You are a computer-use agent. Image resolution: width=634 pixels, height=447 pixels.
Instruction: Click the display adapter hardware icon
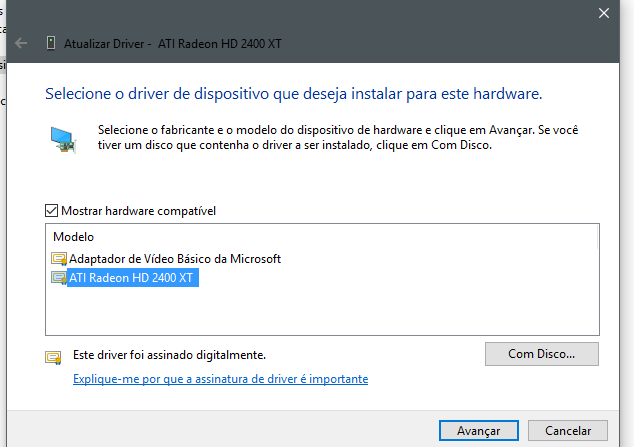tap(63, 139)
